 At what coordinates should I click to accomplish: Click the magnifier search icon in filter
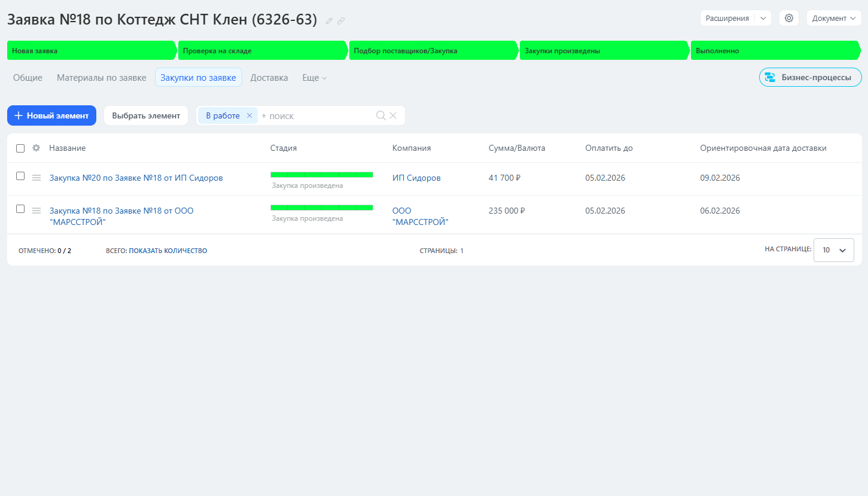[380, 115]
